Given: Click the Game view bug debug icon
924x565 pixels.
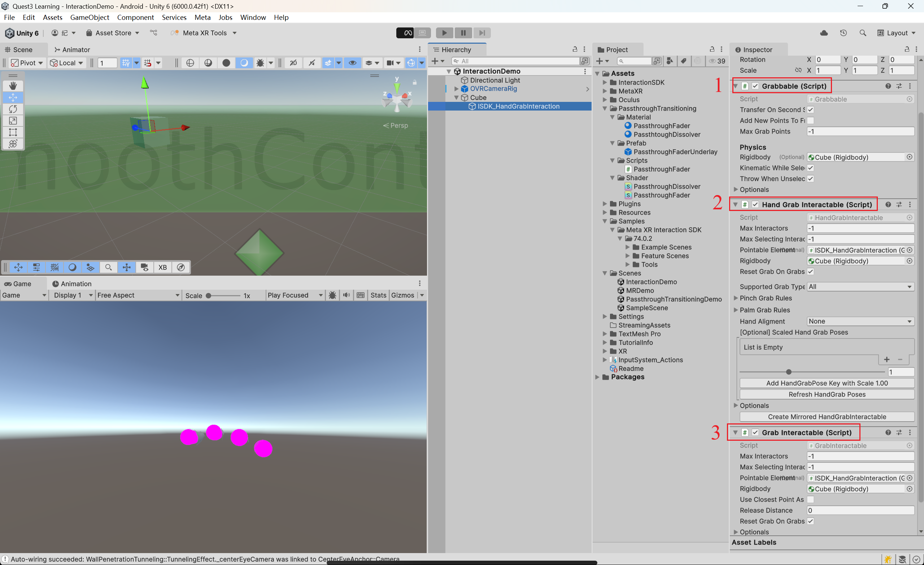Looking at the screenshot, I should [x=332, y=295].
